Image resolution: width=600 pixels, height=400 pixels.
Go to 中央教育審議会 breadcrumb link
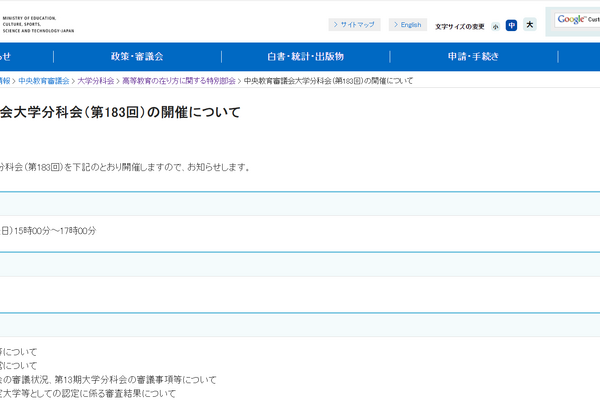coord(43,80)
